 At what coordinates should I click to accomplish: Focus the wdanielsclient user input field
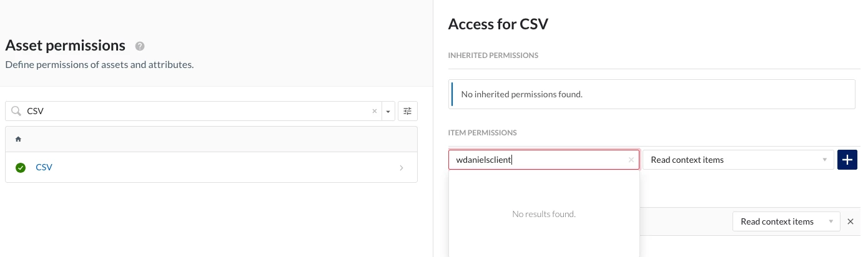coord(537,160)
